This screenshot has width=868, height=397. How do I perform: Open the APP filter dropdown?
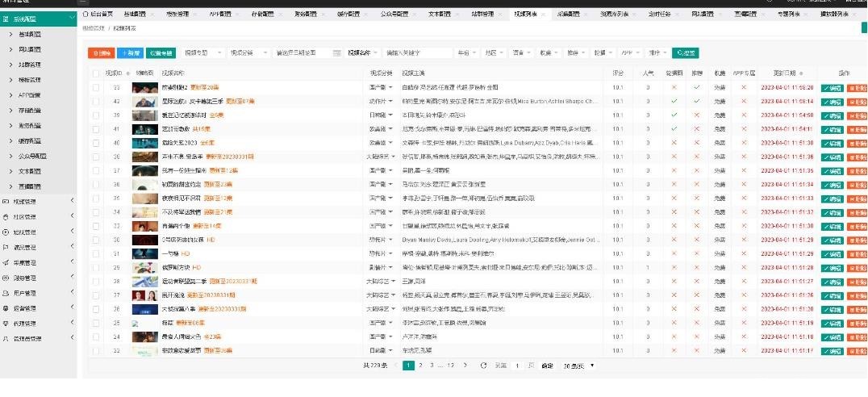pyautogui.click(x=629, y=53)
